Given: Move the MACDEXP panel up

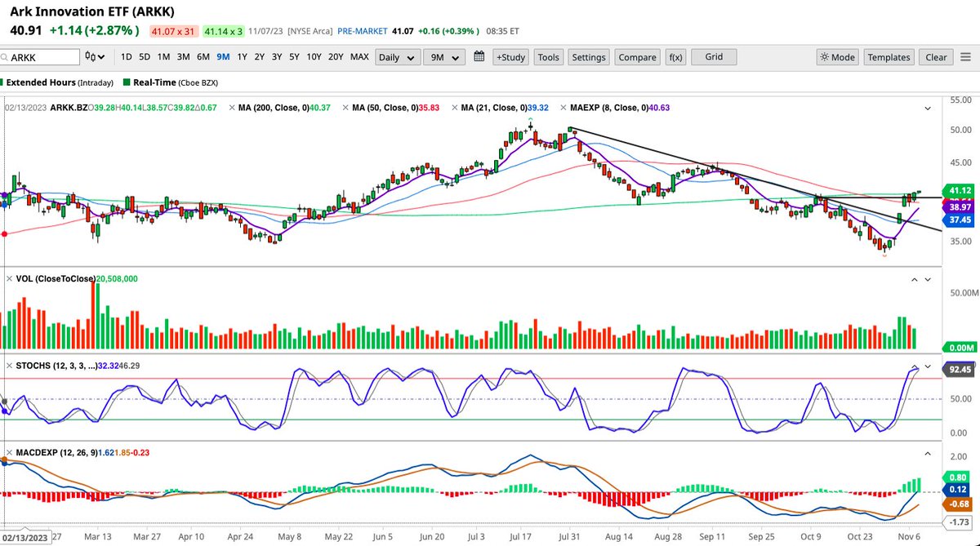Looking at the screenshot, I should [928, 452].
